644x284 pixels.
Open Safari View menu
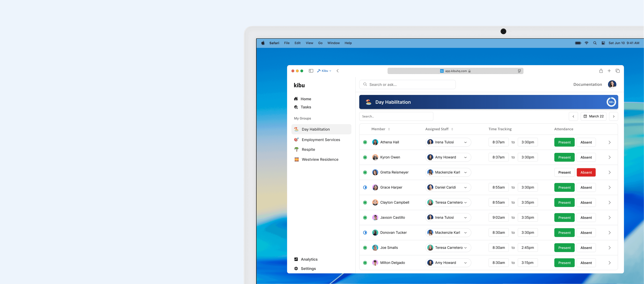(x=309, y=43)
